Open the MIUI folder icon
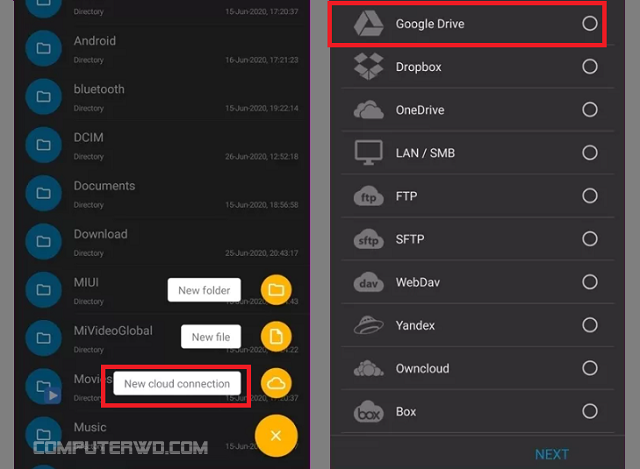 point(43,290)
